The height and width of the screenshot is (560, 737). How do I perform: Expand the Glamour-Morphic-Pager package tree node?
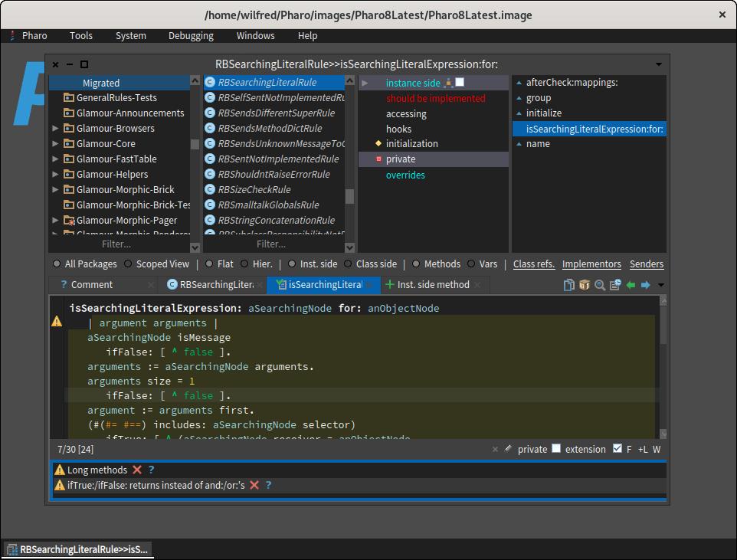click(55, 221)
